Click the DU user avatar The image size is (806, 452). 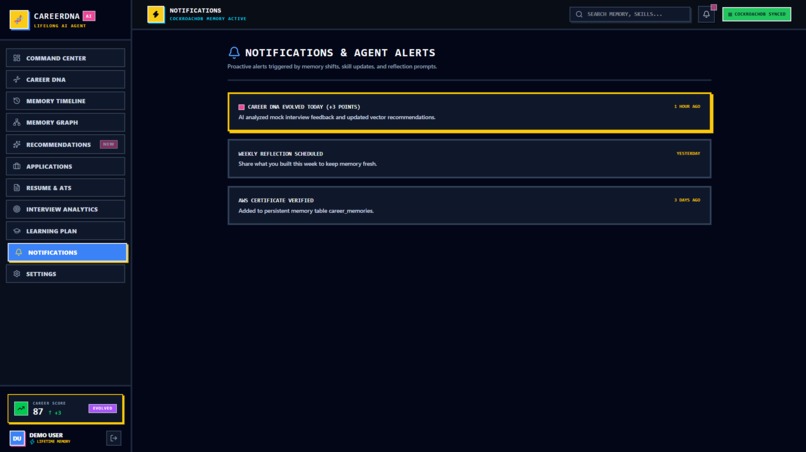click(x=17, y=438)
